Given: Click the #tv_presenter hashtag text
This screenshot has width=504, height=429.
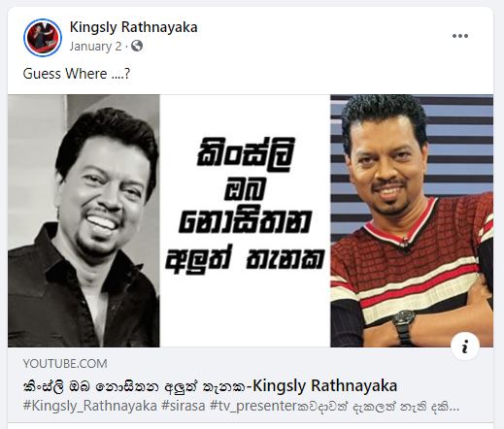Looking at the screenshot, I should pos(253,406).
